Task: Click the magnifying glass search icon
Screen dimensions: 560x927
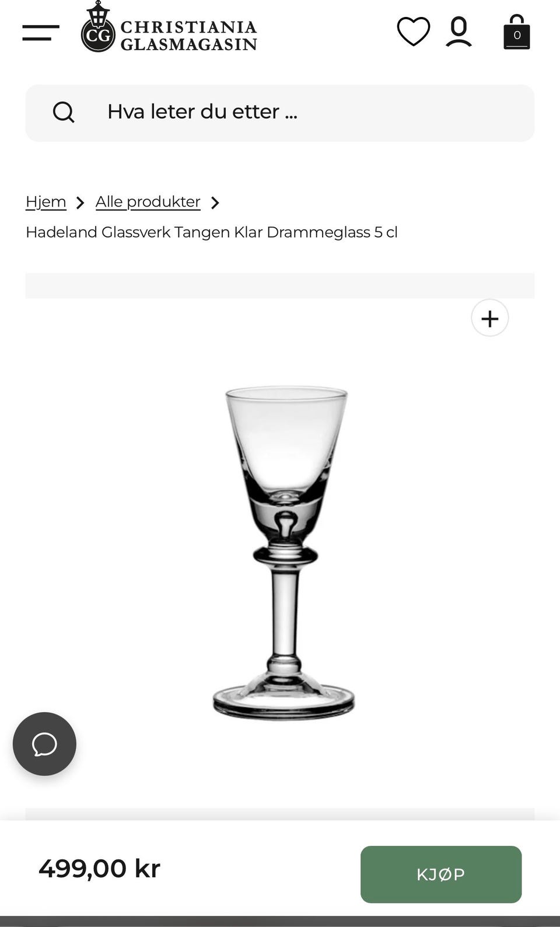Action: coord(64,112)
